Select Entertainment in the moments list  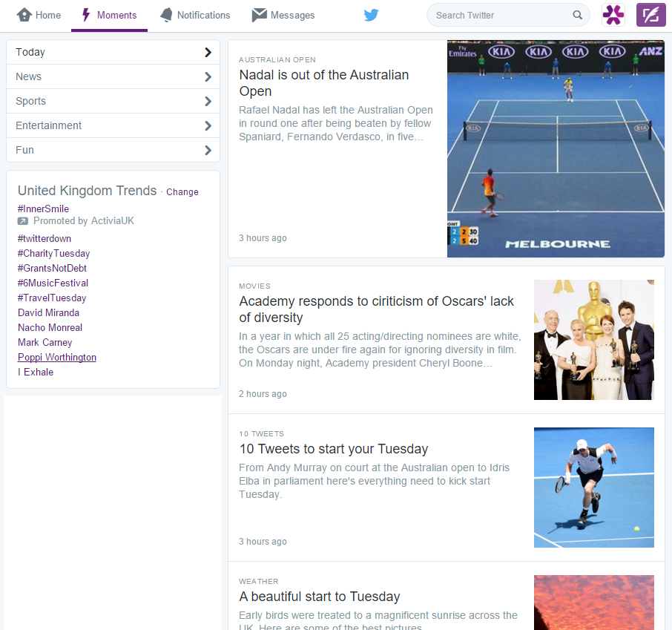(x=113, y=125)
